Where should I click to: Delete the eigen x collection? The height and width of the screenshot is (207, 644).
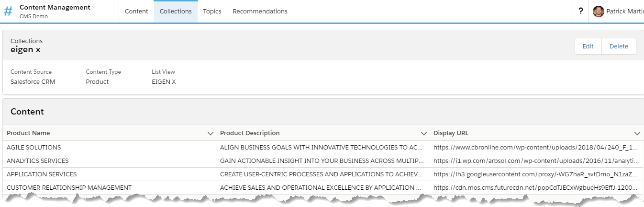[x=619, y=46]
